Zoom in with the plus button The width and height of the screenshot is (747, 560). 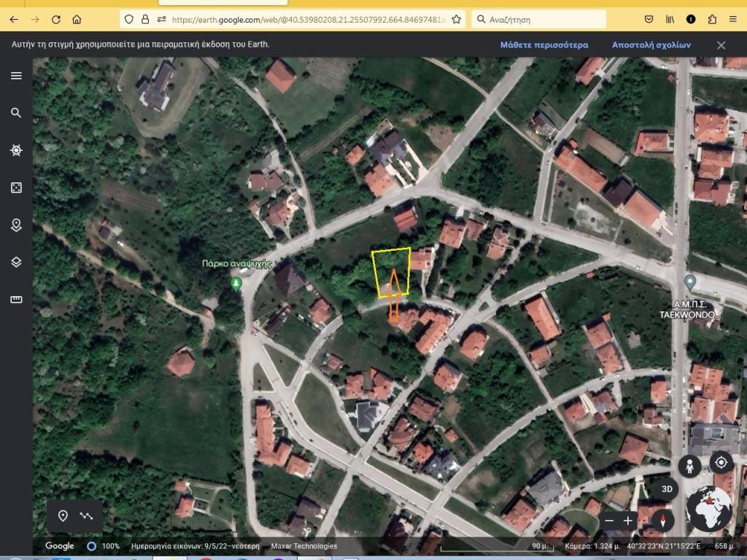pyautogui.click(x=627, y=521)
